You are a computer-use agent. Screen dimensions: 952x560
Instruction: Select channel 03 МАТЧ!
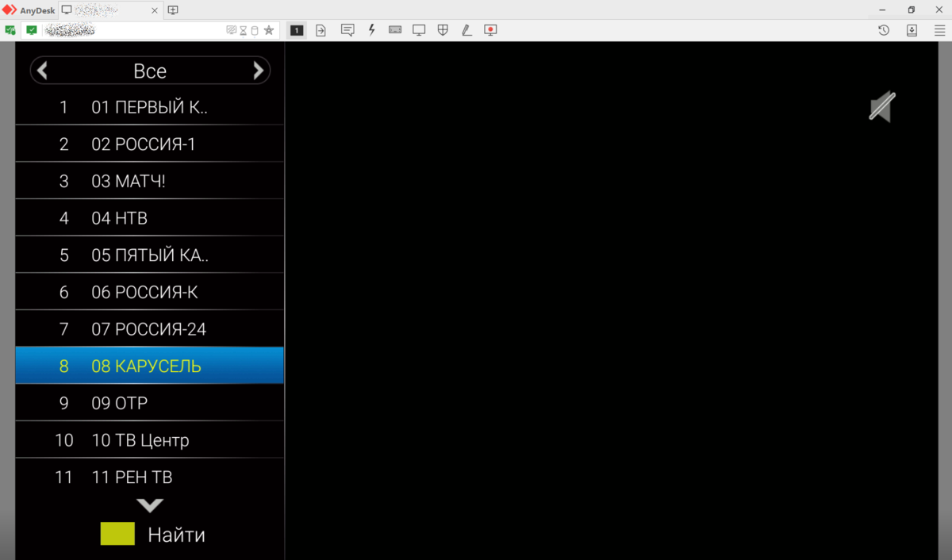149,181
